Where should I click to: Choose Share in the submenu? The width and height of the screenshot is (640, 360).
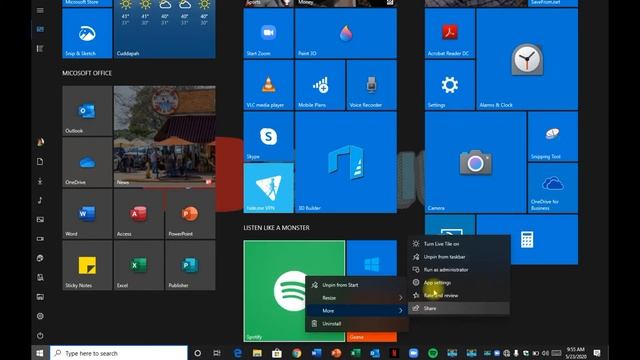coord(459,308)
